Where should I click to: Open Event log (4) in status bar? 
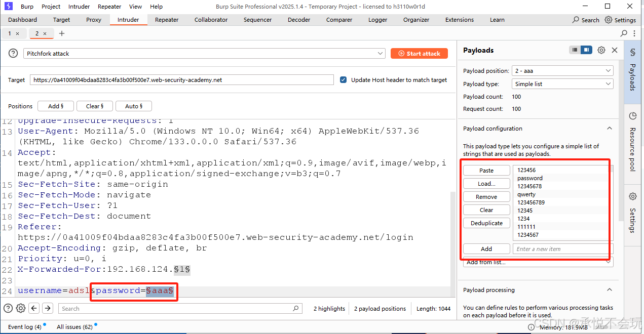click(x=24, y=327)
